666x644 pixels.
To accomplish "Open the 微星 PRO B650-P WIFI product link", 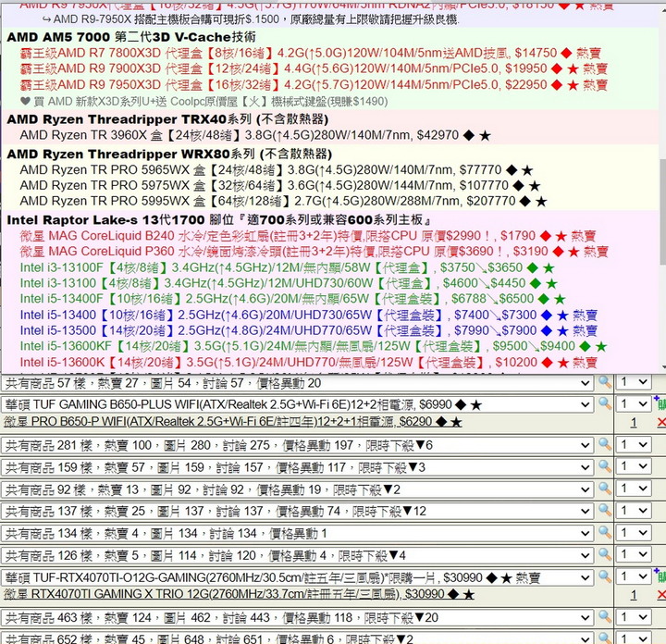I will (232, 422).
